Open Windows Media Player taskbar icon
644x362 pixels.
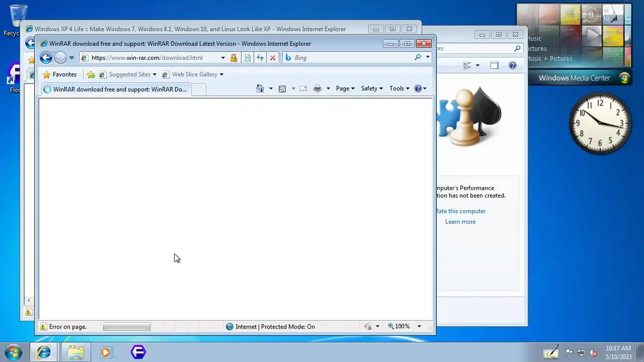[x=106, y=352]
